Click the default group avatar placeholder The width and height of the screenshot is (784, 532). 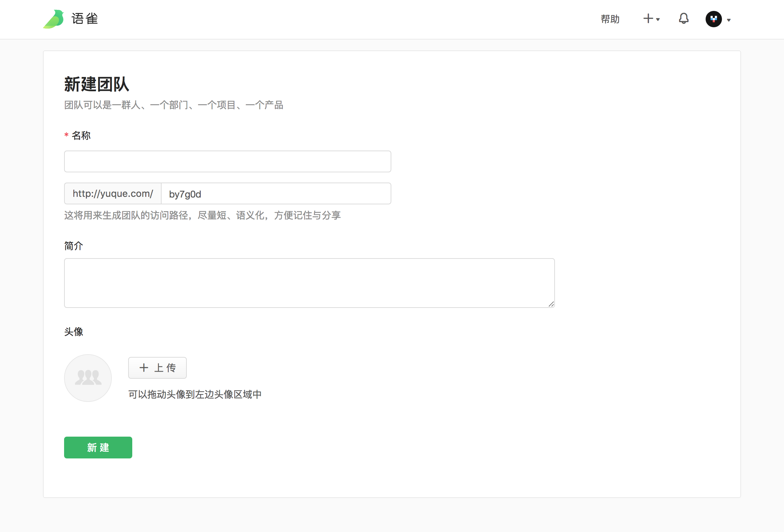click(x=88, y=378)
